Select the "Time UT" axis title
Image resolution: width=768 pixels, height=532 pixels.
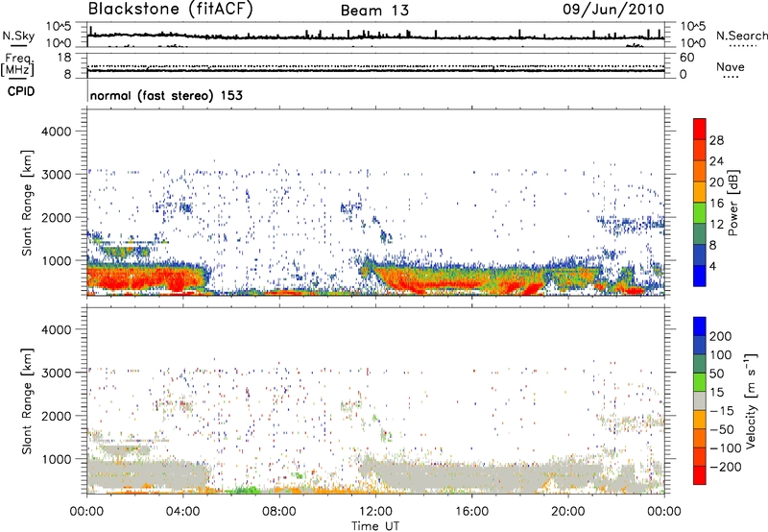[x=375, y=526]
